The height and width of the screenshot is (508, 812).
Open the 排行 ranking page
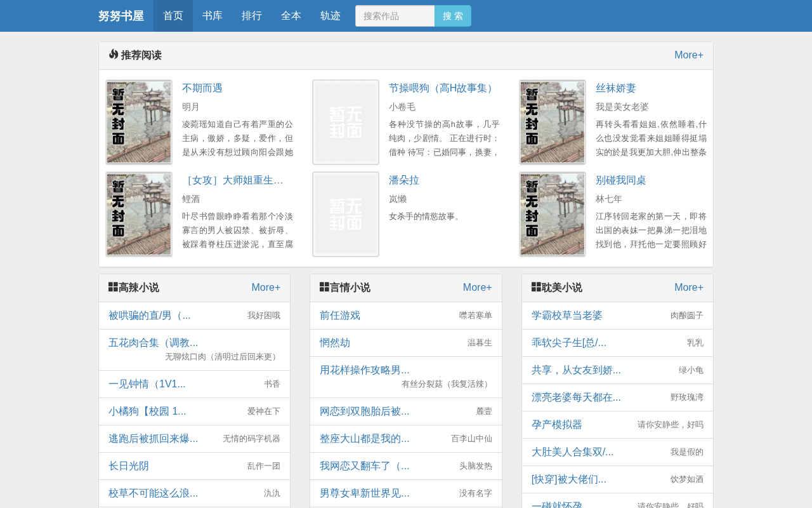point(252,16)
